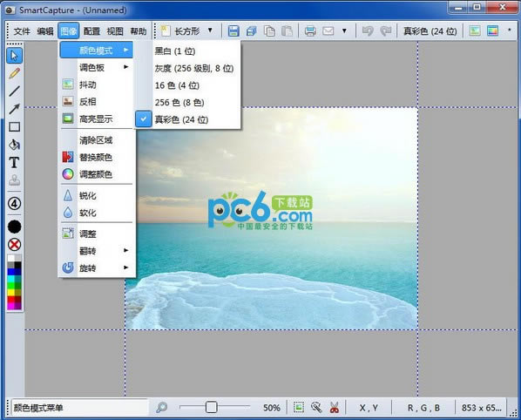
Task: Click the 853 x 65... size field
Action: (481, 408)
